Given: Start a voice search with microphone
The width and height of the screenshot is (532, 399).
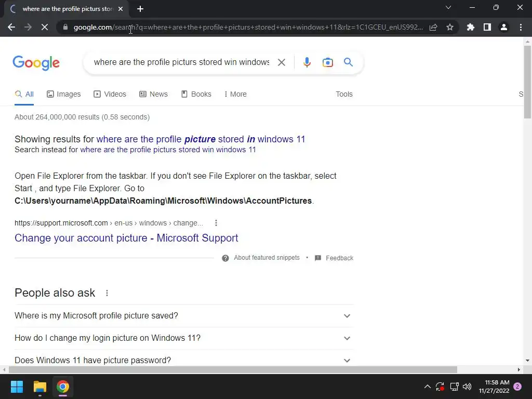Looking at the screenshot, I should (x=307, y=62).
